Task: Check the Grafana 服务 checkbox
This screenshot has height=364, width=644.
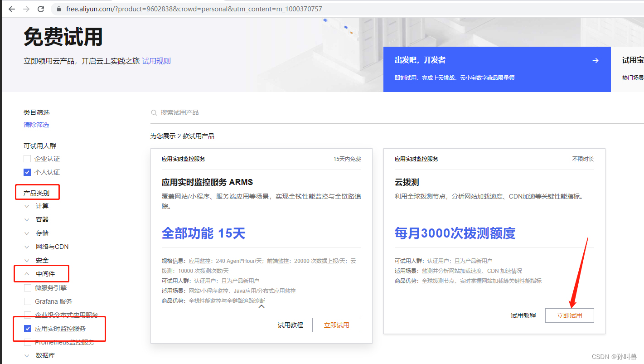Action: pyautogui.click(x=27, y=301)
